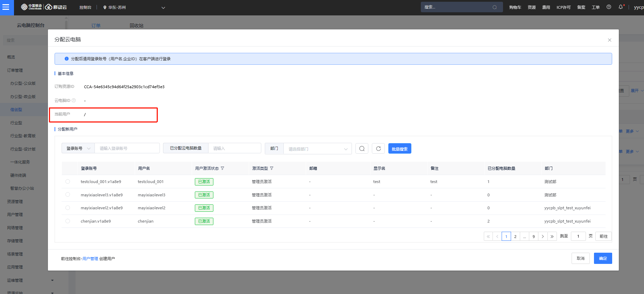
Task: Go to first page double-arrow icon
Action: click(488, 236)
